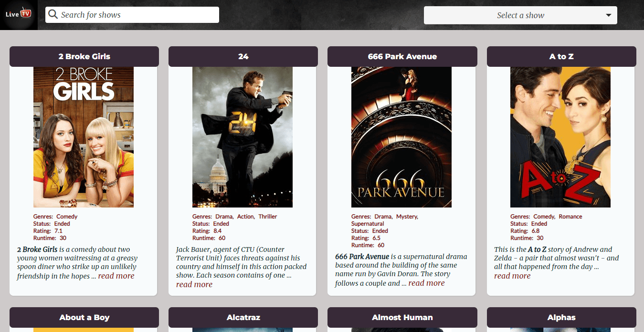644x332 pixels.
Task: Click the 666 Park Avenue title header
Action: [x=402, y=56]
